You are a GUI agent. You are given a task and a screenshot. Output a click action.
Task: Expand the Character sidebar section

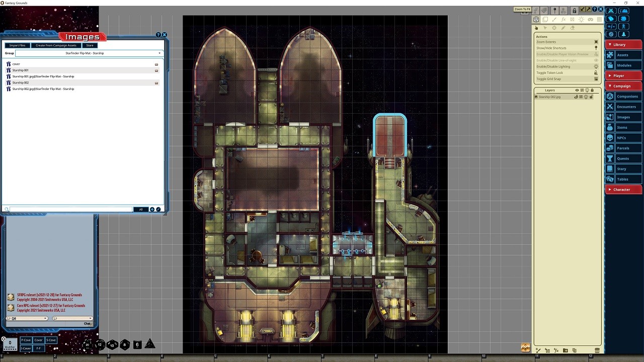[x=623, y=190]
